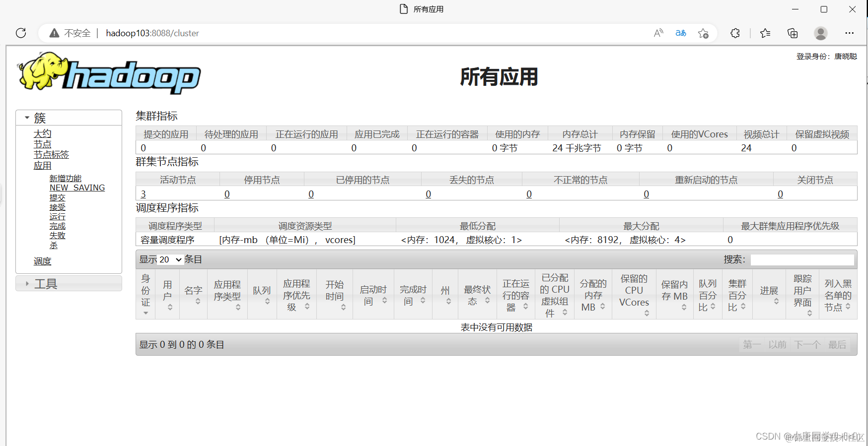The width and height of the screenshot is (868, 446).
Task: Click the Hadoop elephant logo
Action: point(109,73)
